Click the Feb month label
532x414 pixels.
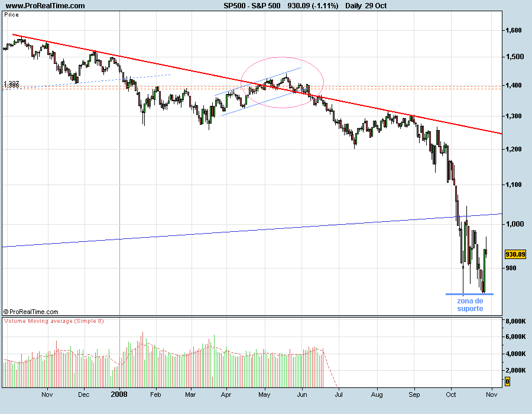155,394
